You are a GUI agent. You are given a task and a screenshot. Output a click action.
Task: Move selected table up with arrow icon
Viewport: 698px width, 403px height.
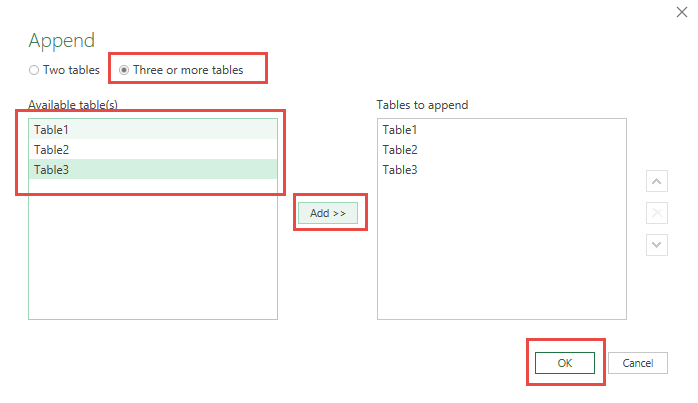657,181
